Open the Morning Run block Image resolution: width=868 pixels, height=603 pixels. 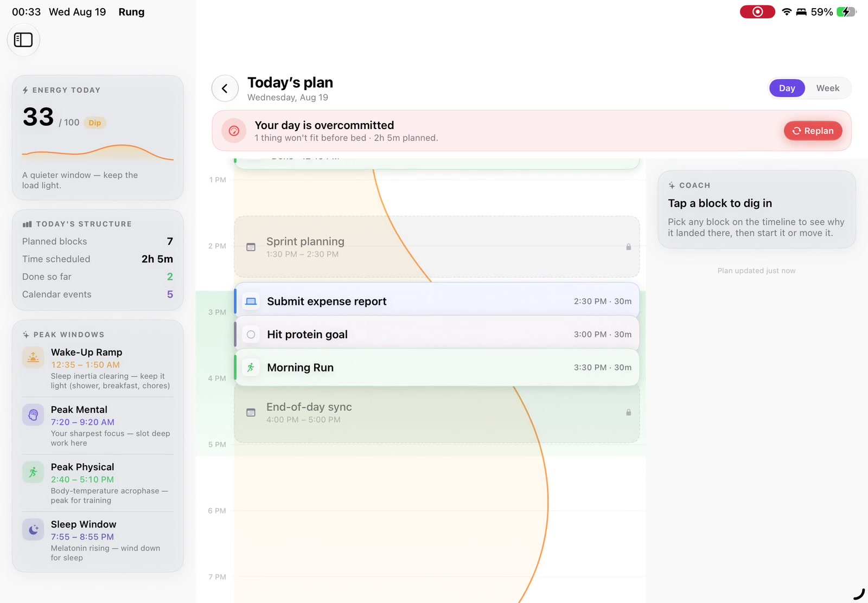437,368
